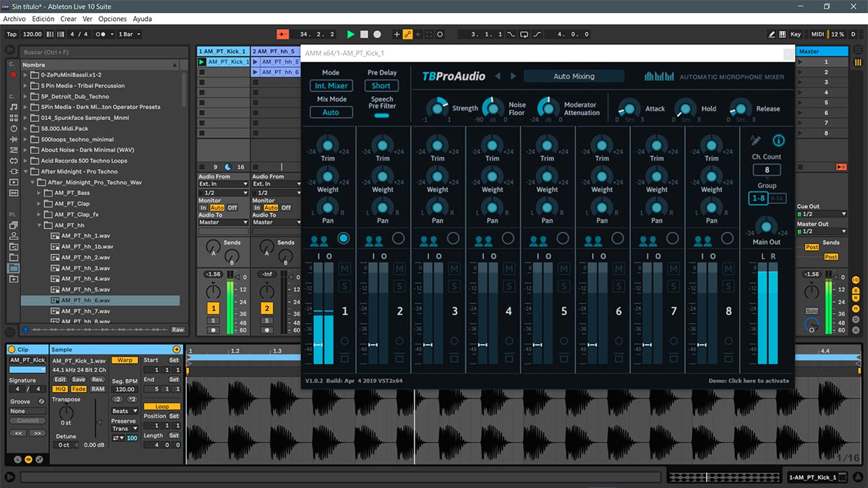
Task: Arm the transport Record button
Action: (x=377, y=34)
